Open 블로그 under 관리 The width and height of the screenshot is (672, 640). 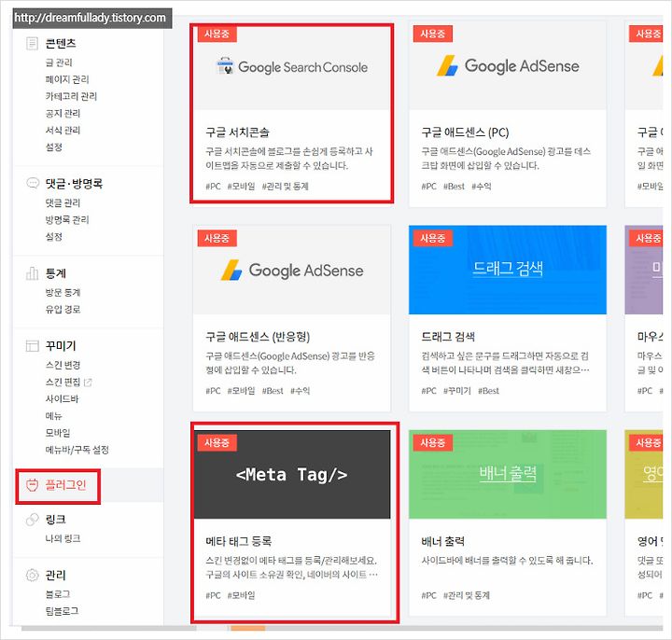(58, 594)
